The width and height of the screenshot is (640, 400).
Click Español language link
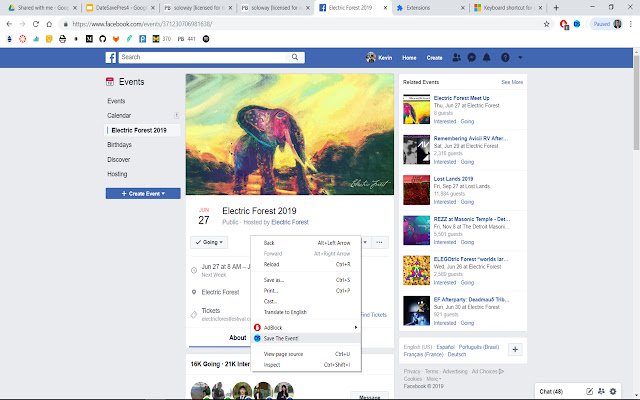(445, 347)
